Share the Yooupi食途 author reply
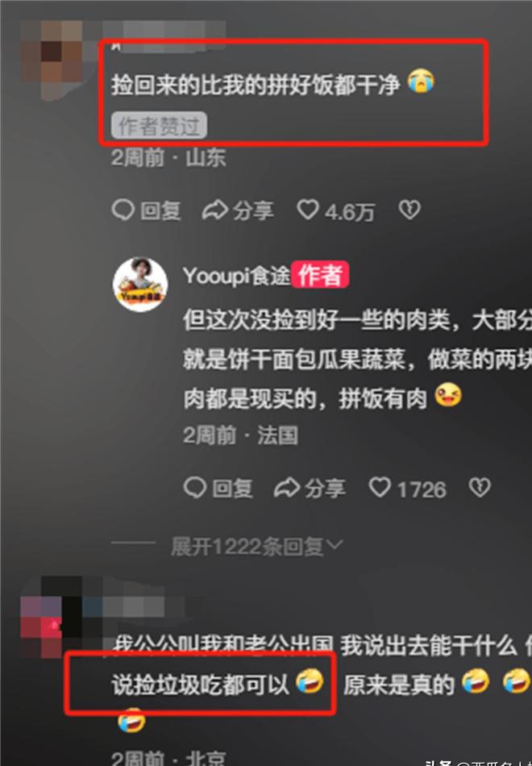 click(310, 488)
